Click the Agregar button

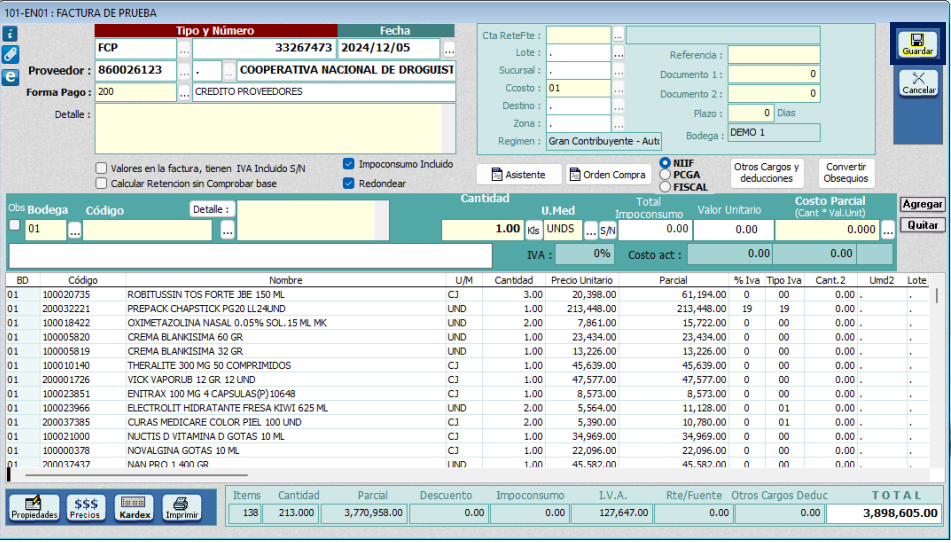(922, 204)
